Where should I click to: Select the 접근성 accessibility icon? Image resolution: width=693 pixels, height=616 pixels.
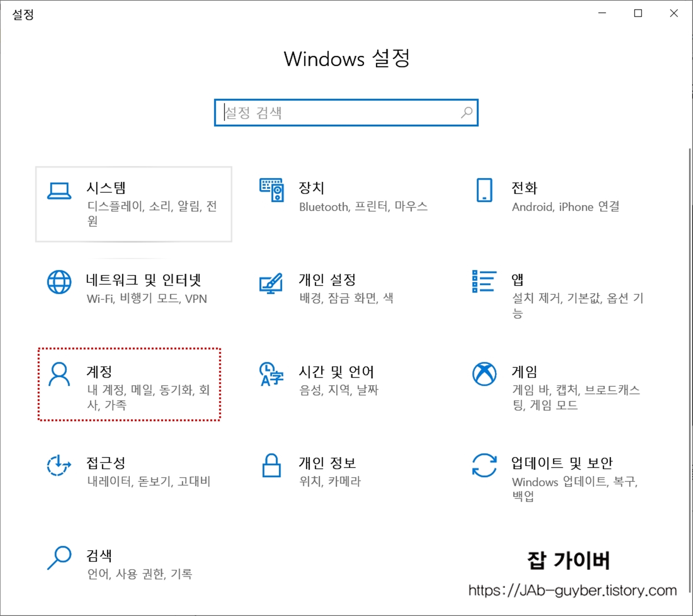pos(59,466)
